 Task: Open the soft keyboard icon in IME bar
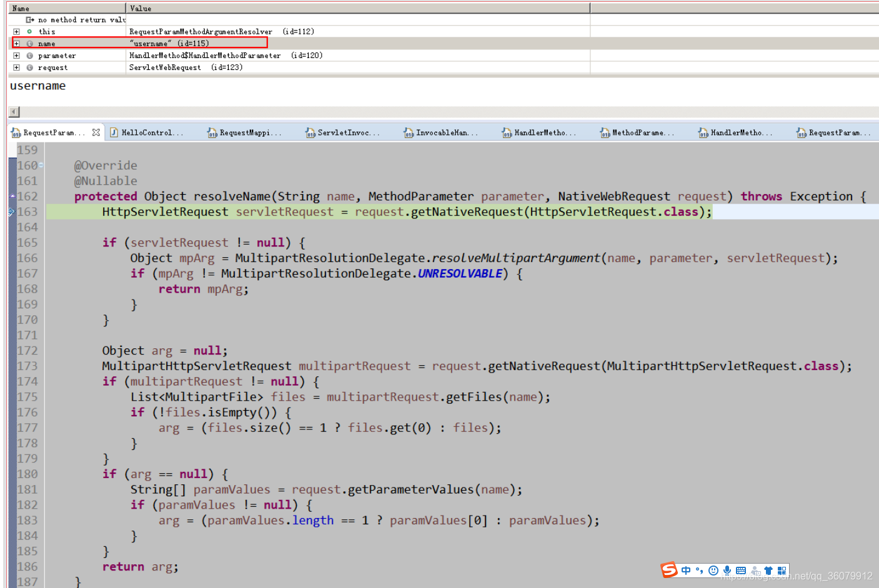[x=741, y=571]
